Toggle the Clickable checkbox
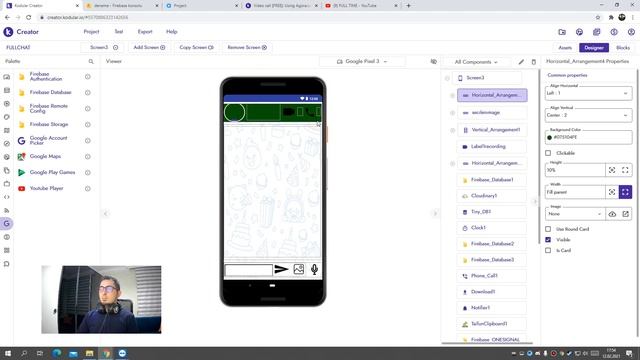The height and width of the screenshot is (360, 640). [548, 153]
